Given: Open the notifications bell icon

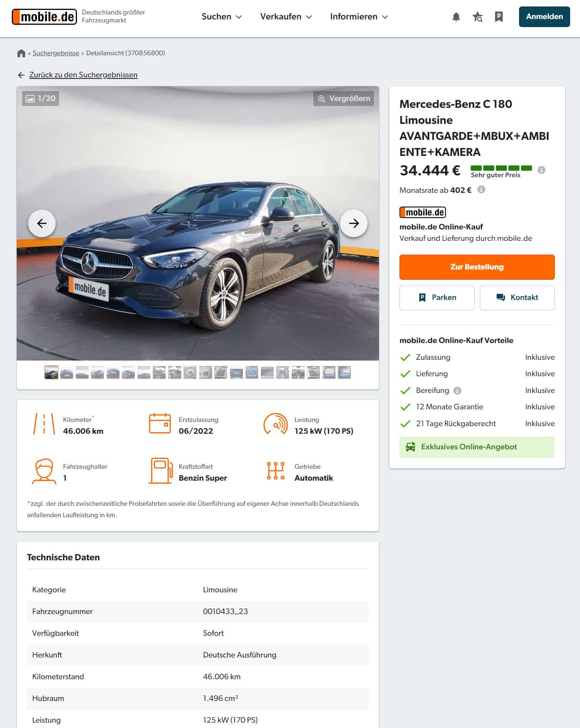Looking at the screenshot, I should point(456,17).
